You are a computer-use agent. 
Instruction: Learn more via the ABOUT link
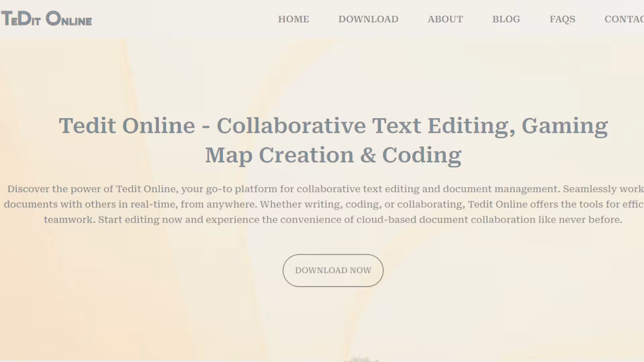click(445, 19)
